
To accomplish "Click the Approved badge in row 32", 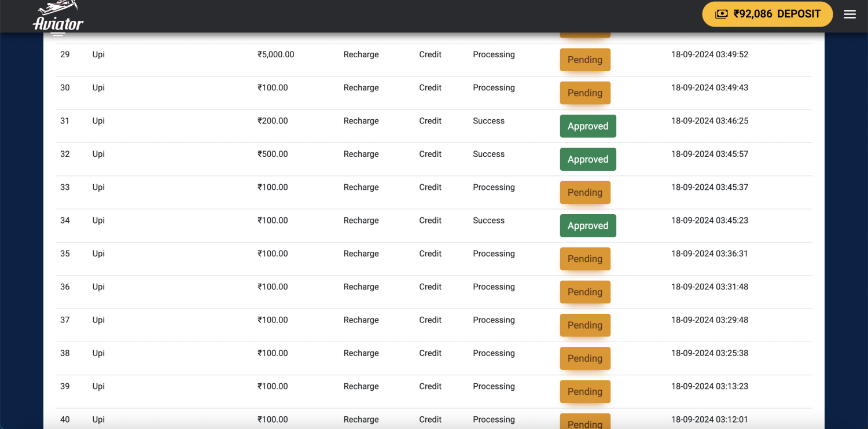I will click(587, 160).
